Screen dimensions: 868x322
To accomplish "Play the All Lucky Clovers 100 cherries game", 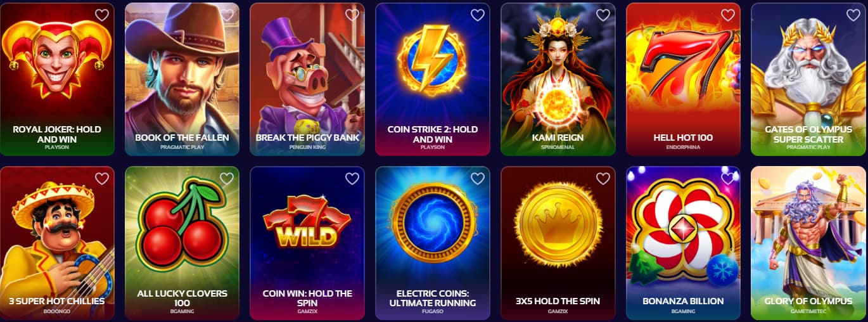I will click(x=182, y=243).
